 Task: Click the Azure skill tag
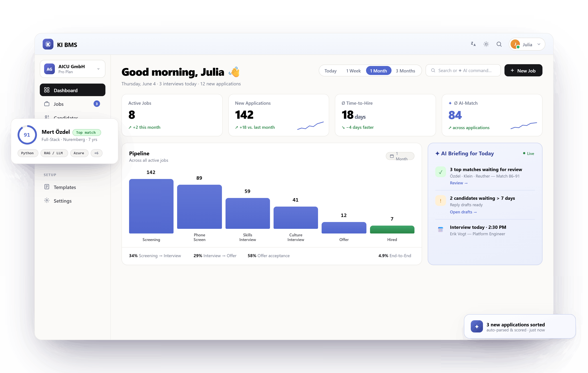pyautogui.click(x=79, y=153)
